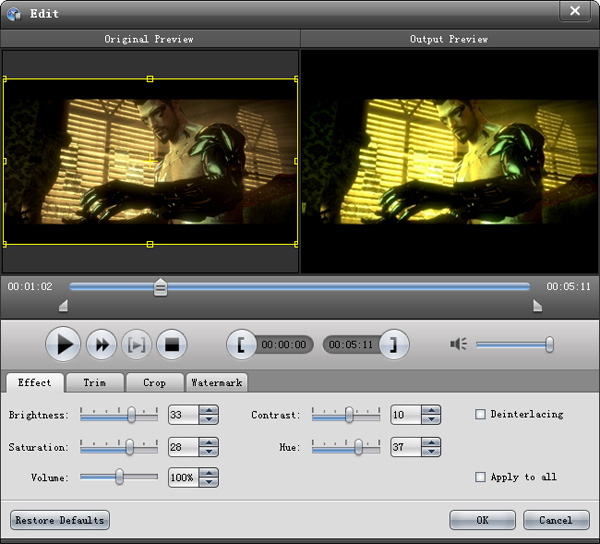
Task: Click the left trim marker triangle
Action: pyautogui.click(x=64, y=306)
